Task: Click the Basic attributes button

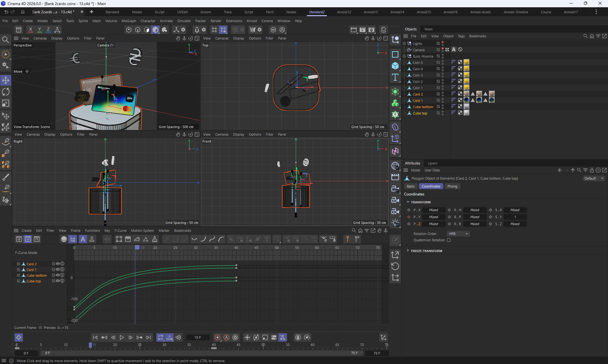Action: pyautogui.click(x=411, y=186)
